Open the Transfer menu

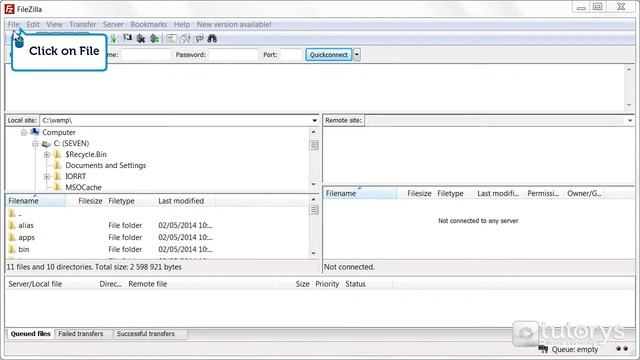[82, 24]
